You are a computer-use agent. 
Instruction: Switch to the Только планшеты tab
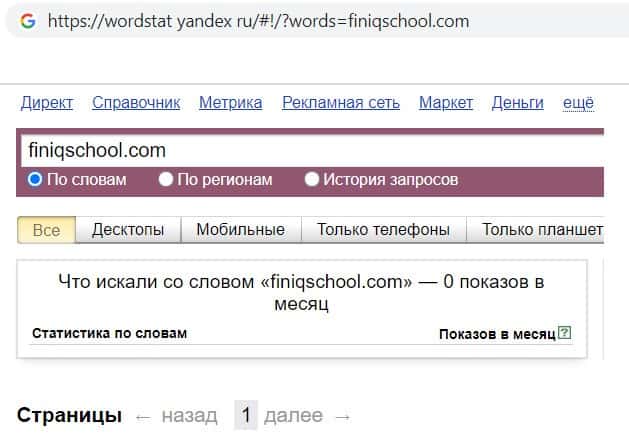click(x=536, y=230)
